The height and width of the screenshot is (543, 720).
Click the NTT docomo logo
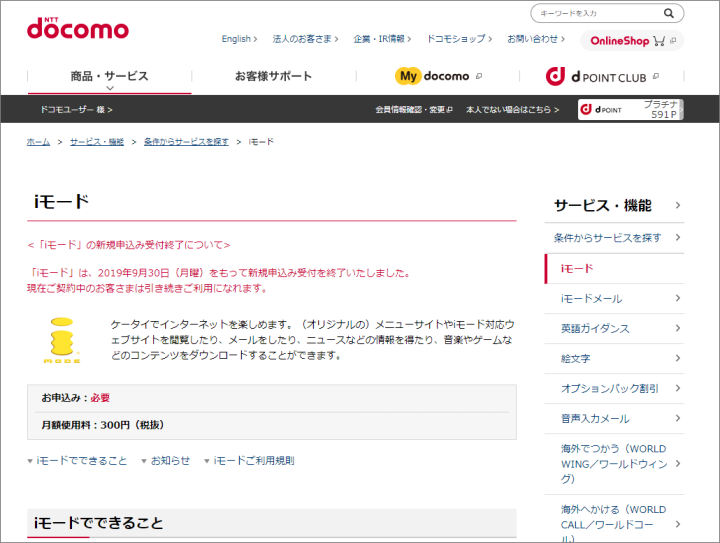pyautogui.click(x=77, y=27)
